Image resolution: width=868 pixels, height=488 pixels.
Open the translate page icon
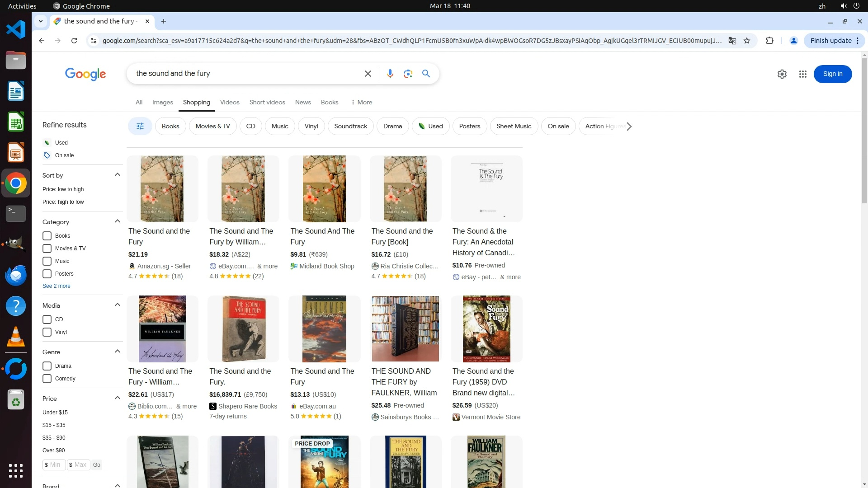point(732,41)
